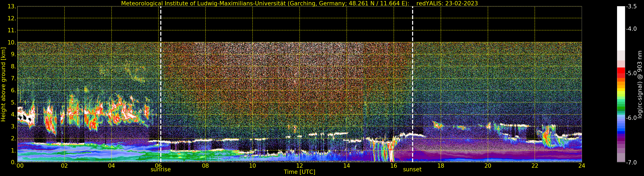The height and width of the screenshot is (176, 644).
Task: Click the '24' tick on the time axis
Action: pos(582,166)
